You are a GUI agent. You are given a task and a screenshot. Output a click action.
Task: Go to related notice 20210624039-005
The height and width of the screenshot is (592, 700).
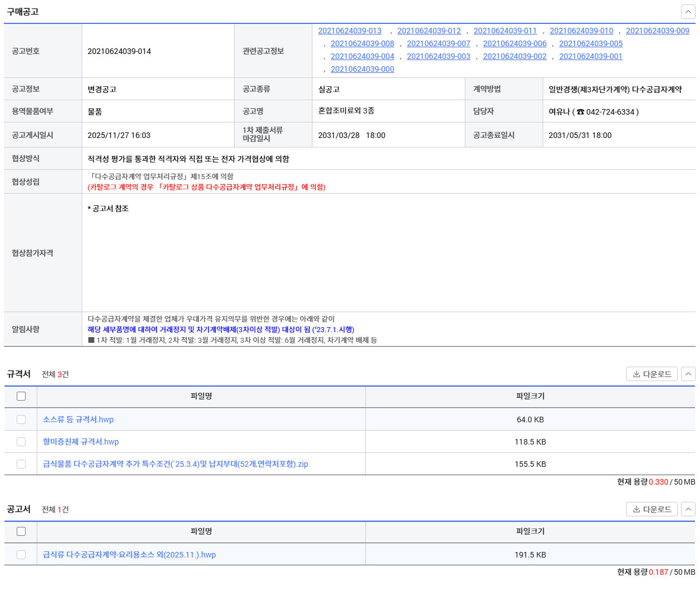590,43
